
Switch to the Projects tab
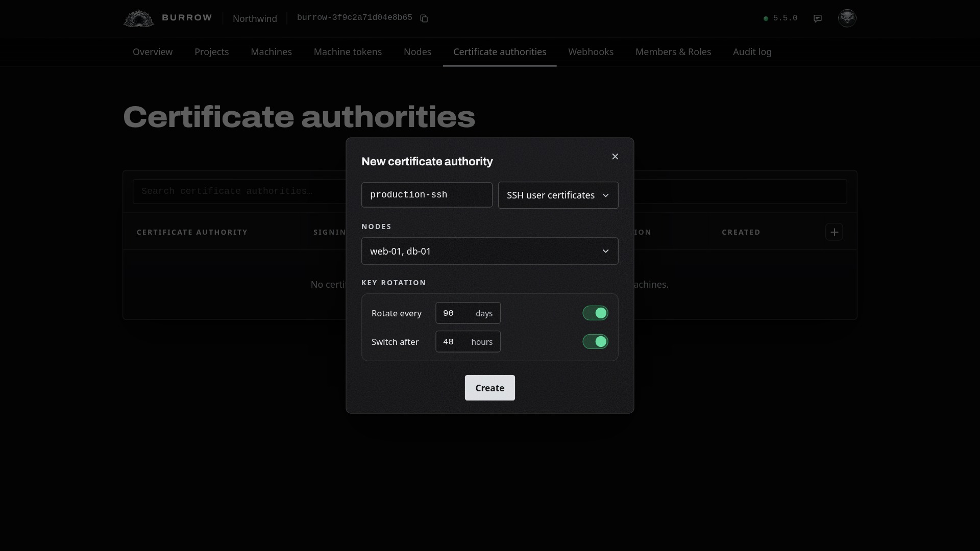(x=211, y=52)
